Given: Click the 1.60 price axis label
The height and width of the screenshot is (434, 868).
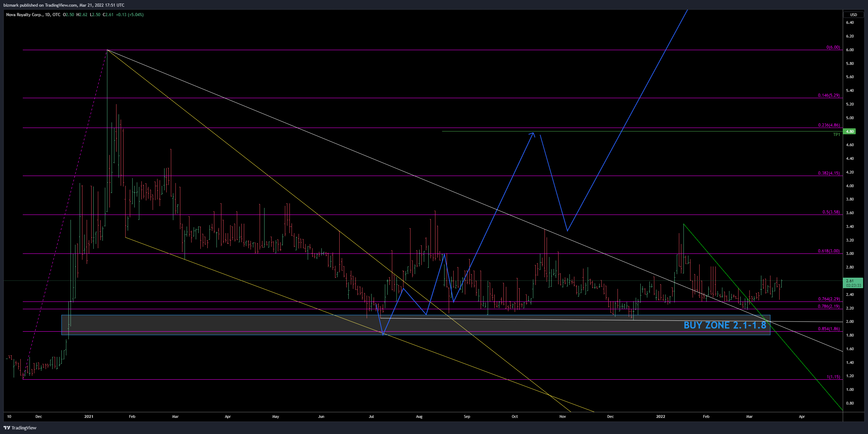Looking at the screenshot, I should [850, 349].
